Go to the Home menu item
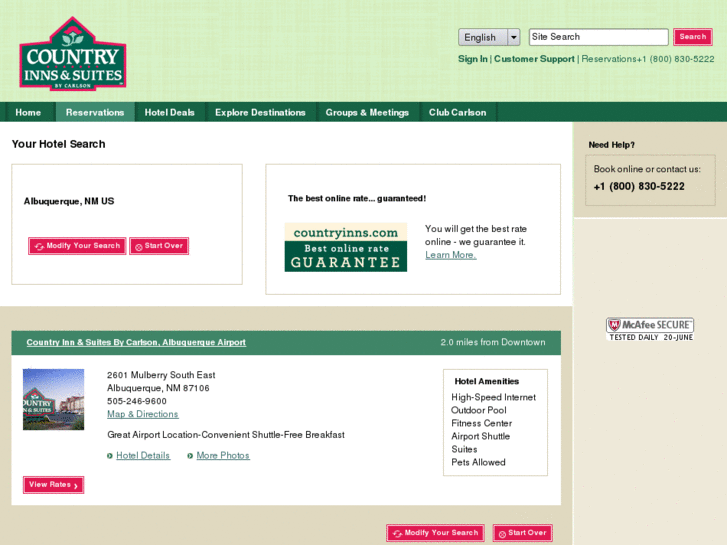The image size is (727, 545). click(x=28, y=112)
